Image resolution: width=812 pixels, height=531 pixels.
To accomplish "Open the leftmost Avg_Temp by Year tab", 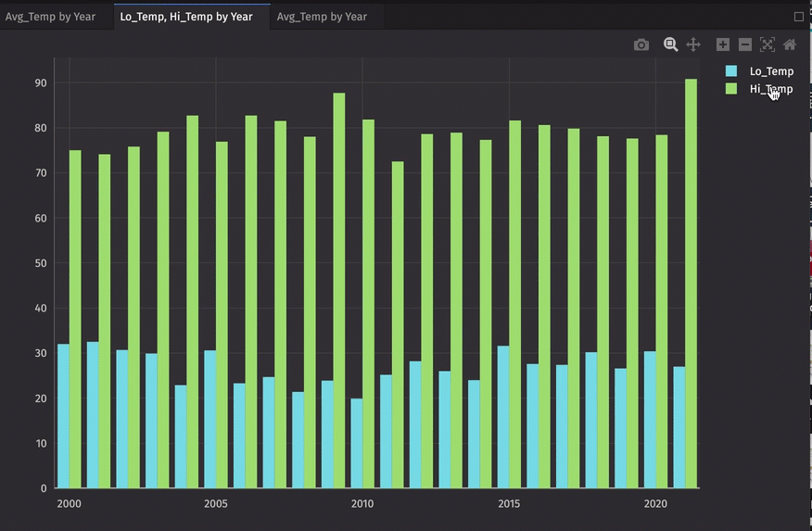I will 51,17.
